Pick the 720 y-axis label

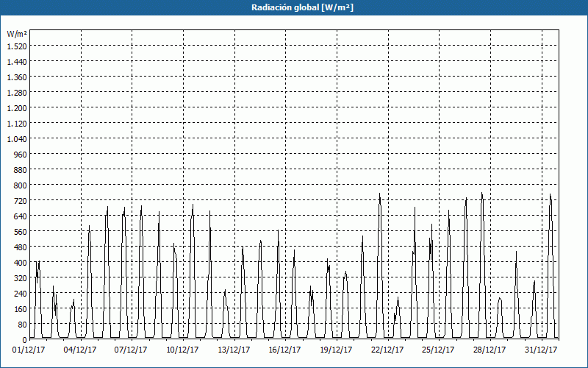click(x=21, y=200)
